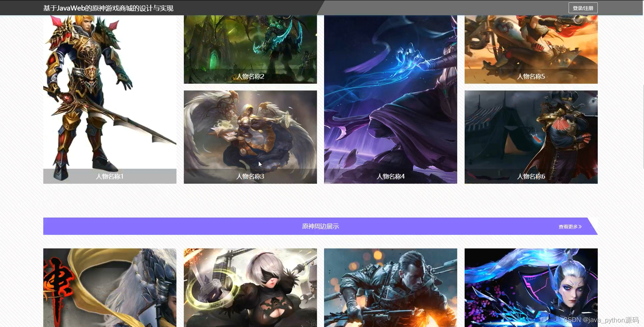Open the 人物名称3 winged angel image
644x327 pixels.
[250, 137]
